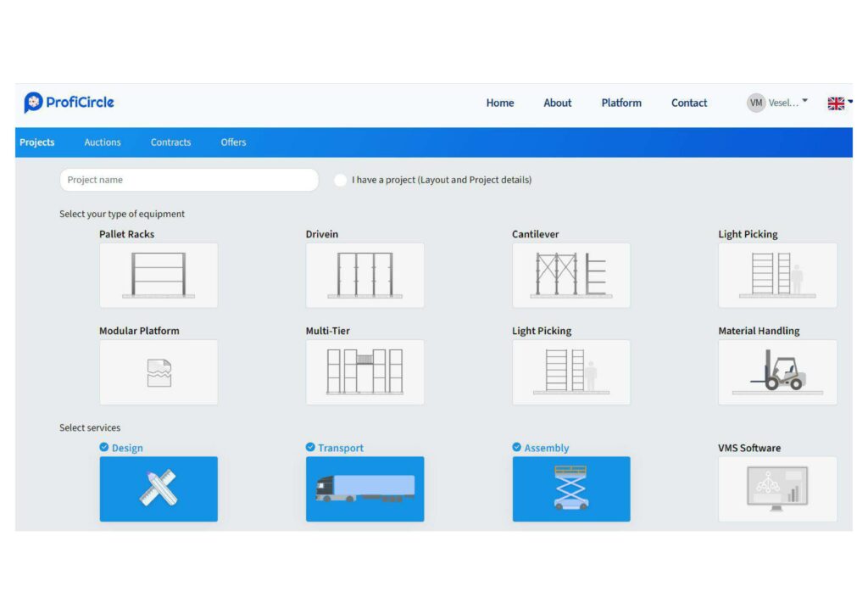Toggle the 'I have a project' option
The width and height of the screenshot is (868, 614).
(x=341, y=180)
